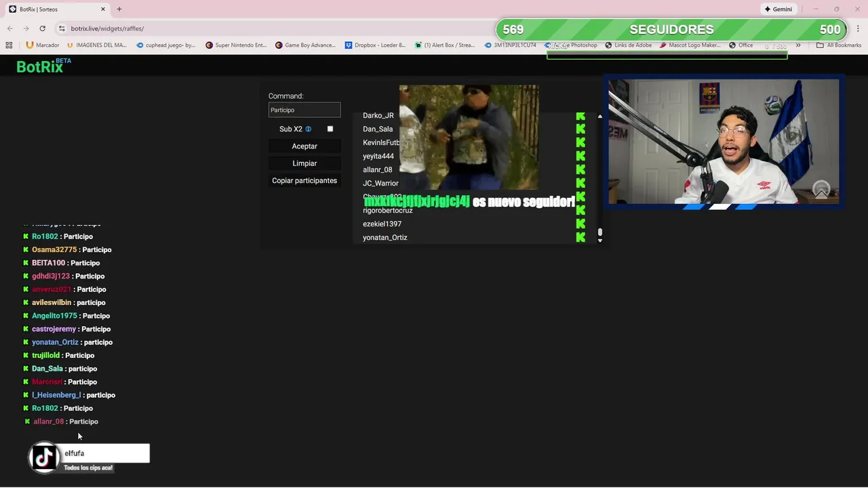868x488 pixels.
Task: Click Kick badge next to trujillold chat message
Action: 26,355
